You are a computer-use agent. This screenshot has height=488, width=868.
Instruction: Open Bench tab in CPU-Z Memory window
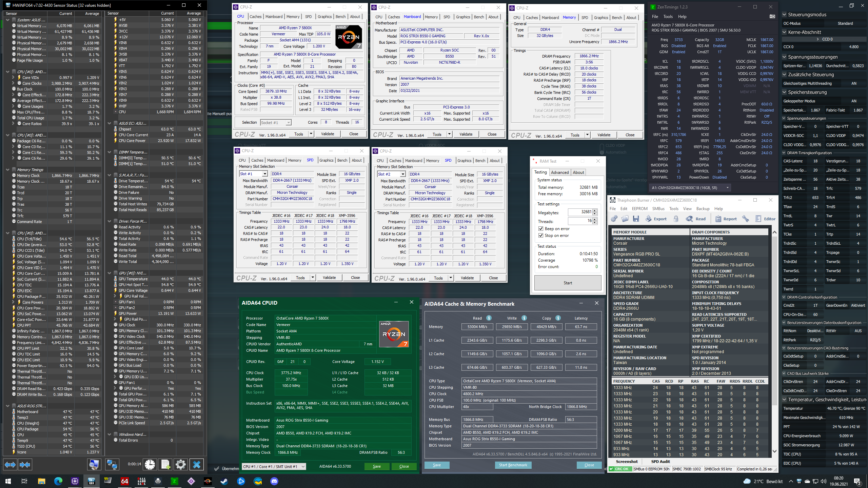point(617,18)
